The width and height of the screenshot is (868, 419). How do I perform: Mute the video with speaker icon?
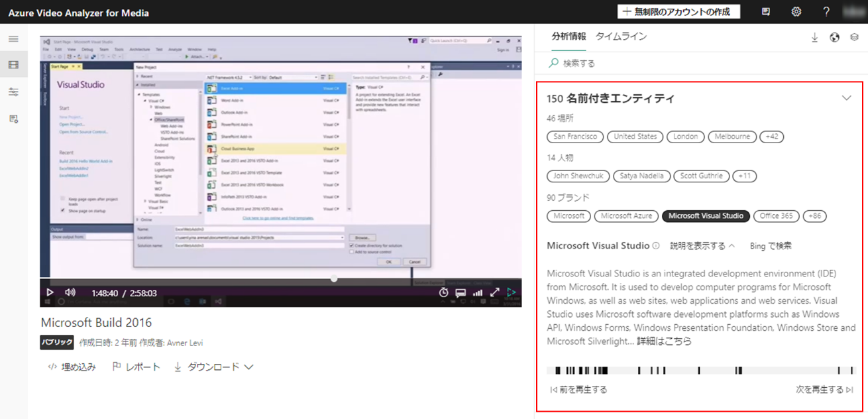pos(70,292)
